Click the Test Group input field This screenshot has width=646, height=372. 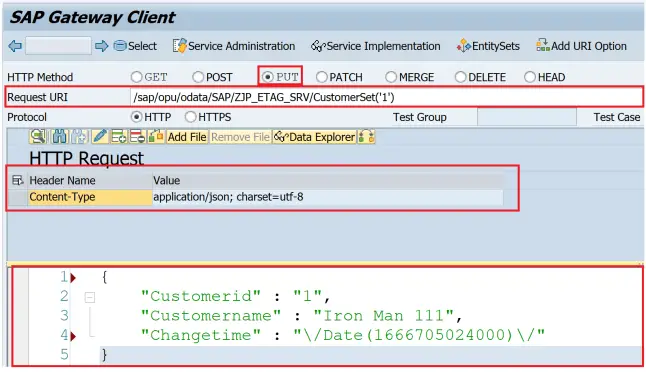527,117
